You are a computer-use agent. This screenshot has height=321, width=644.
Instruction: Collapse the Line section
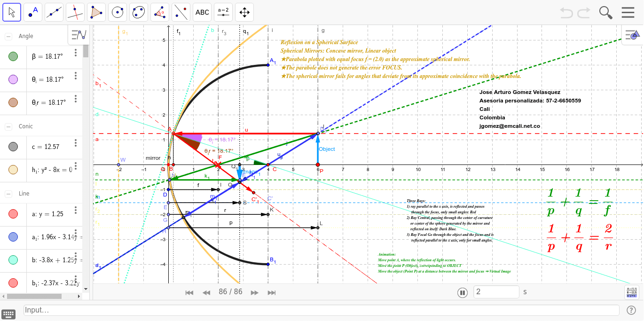8,193
